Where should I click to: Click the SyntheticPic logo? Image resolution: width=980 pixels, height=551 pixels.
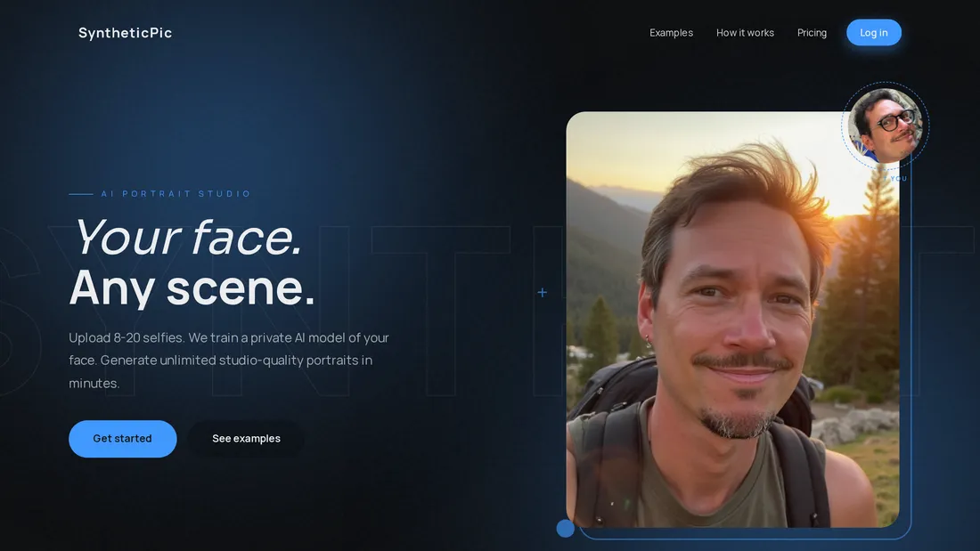pyautogui.click(x=125, y=32)
